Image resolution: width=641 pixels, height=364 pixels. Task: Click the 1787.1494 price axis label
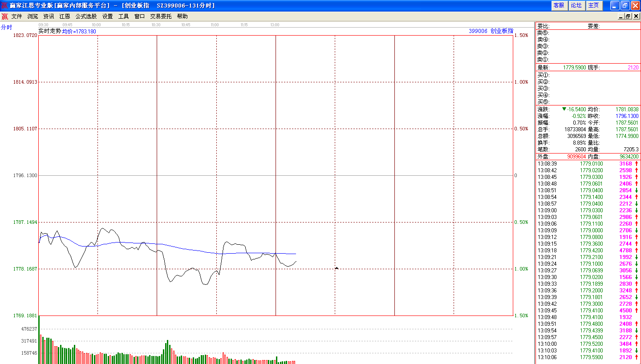[26, 222]
